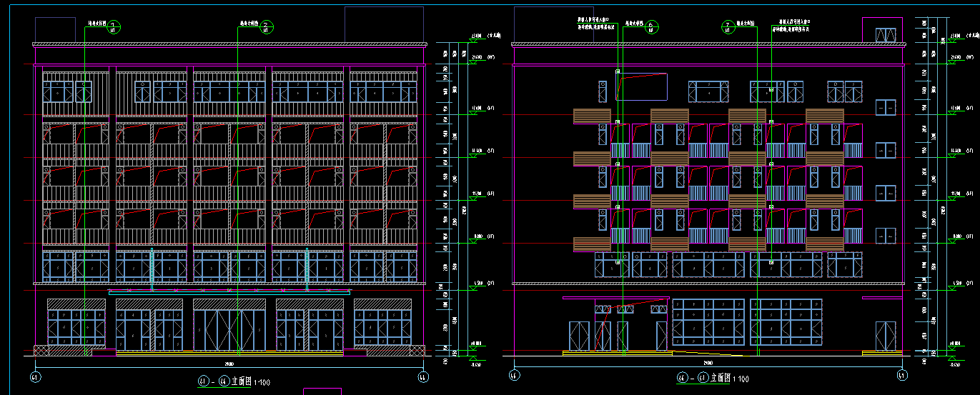The width and height of the screenshot is (980, 395).
Task: Click detail callout bubble 6 on right elevation
Action: pos(652,27)
